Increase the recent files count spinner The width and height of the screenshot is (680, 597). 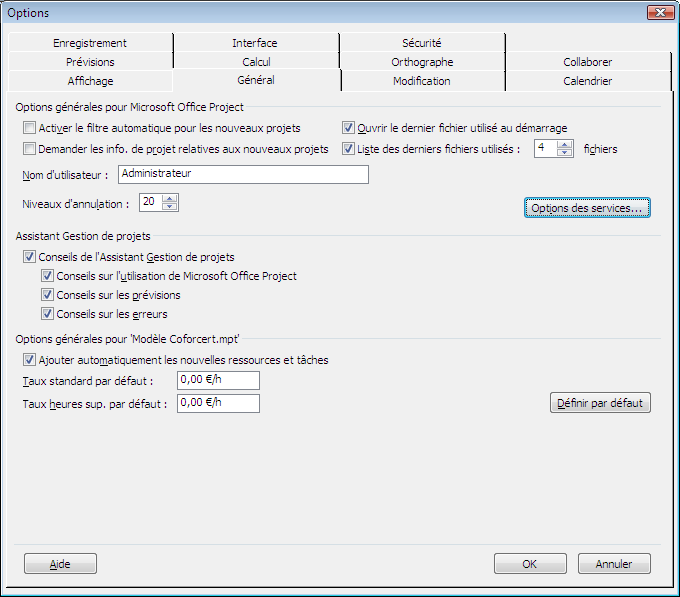(x=565, y=144)
